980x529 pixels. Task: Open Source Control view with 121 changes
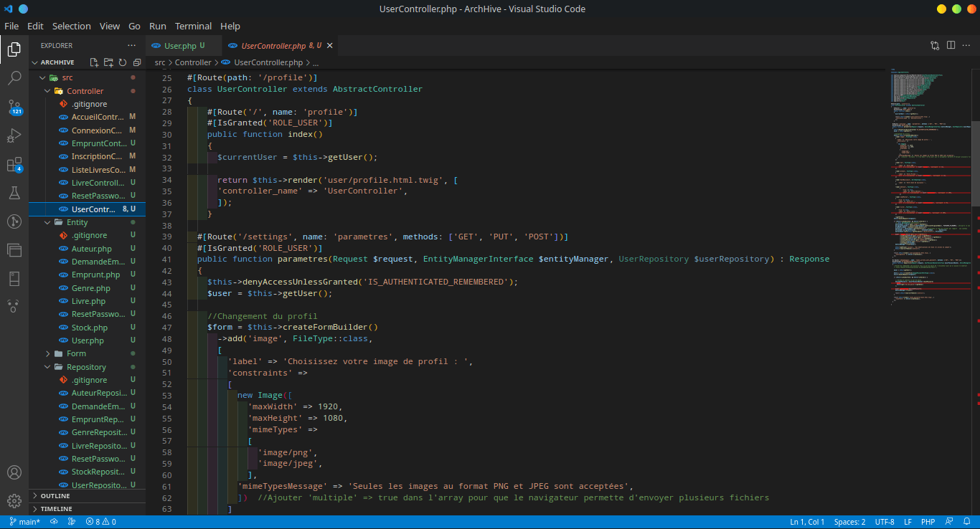14,108
